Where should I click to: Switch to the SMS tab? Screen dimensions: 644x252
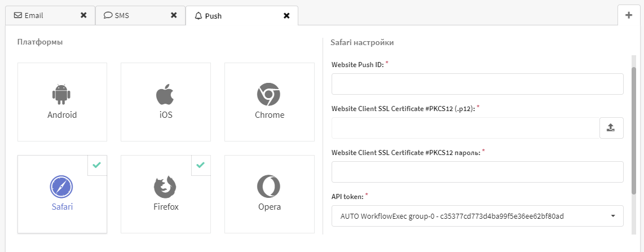pyautogui.click(x=140, y=16)
